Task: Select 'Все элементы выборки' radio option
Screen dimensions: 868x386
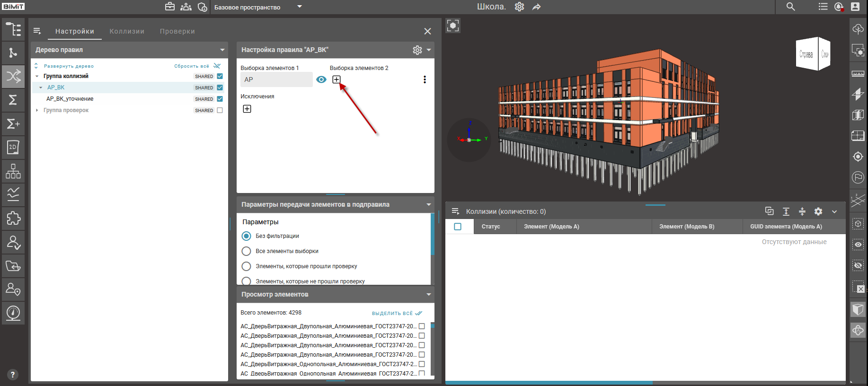Action: tap(246, 251)
